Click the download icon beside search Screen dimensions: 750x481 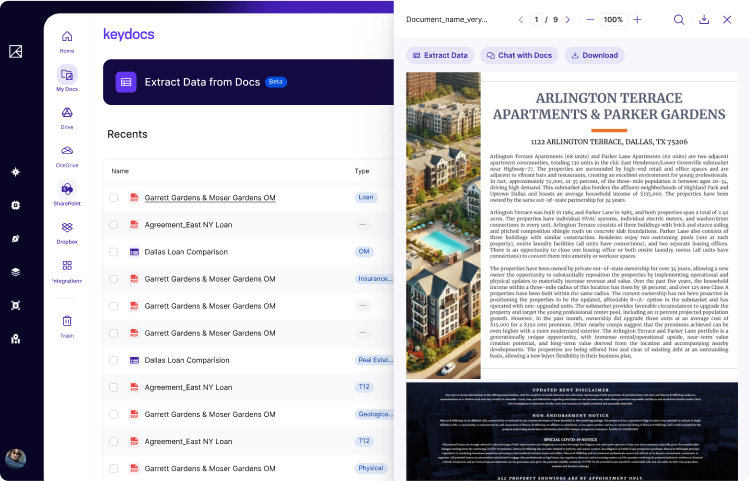coord(704,19)
